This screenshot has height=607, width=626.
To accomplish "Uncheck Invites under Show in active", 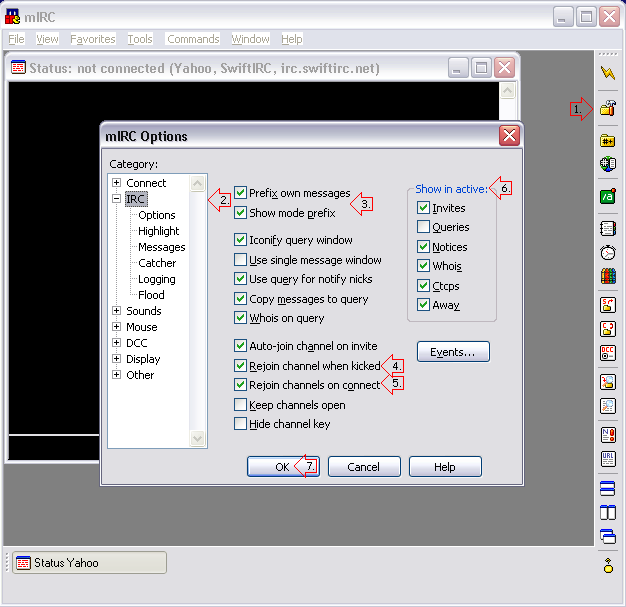I will pos(423,208).
